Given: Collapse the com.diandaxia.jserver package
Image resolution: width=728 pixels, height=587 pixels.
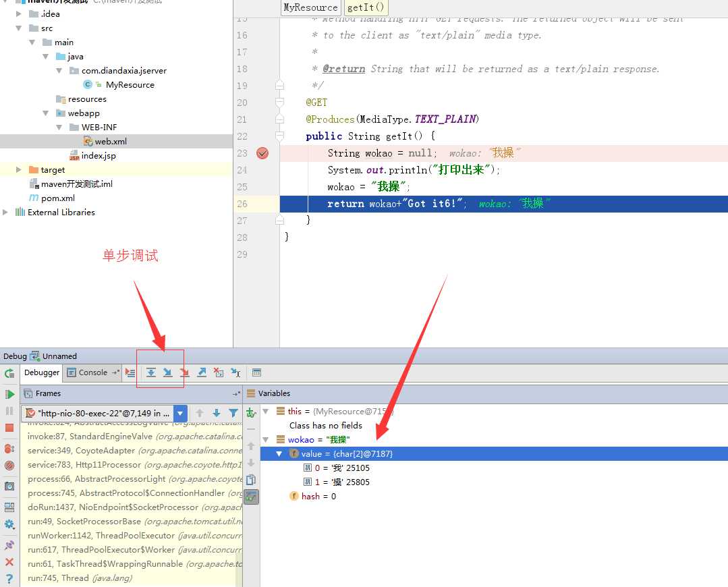Looking at the screenshot, I should pos(59,71).
